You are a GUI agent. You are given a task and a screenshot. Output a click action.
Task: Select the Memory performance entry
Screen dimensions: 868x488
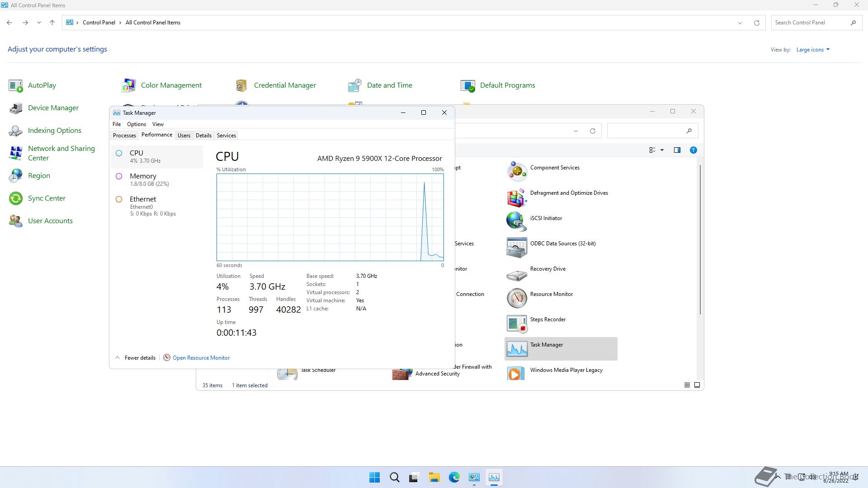157,179
